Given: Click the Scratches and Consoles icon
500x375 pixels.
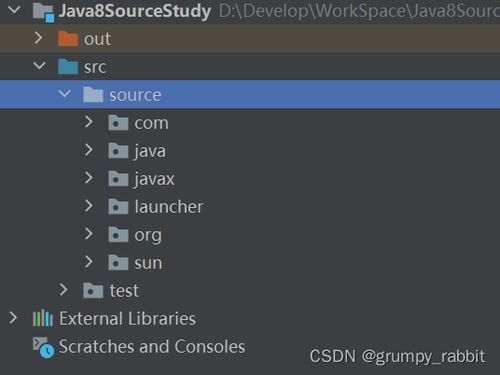Looking at the screenshot, I should (x=43, y=348).
